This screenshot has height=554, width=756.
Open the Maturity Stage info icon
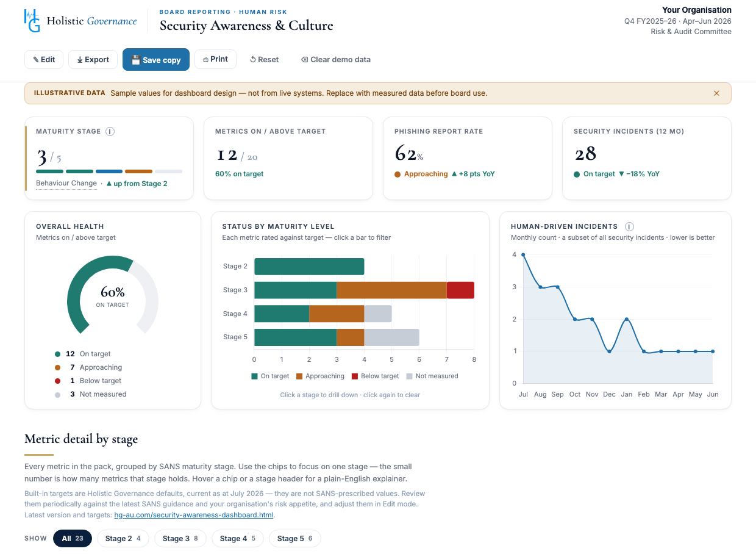(x=110, y=131)
